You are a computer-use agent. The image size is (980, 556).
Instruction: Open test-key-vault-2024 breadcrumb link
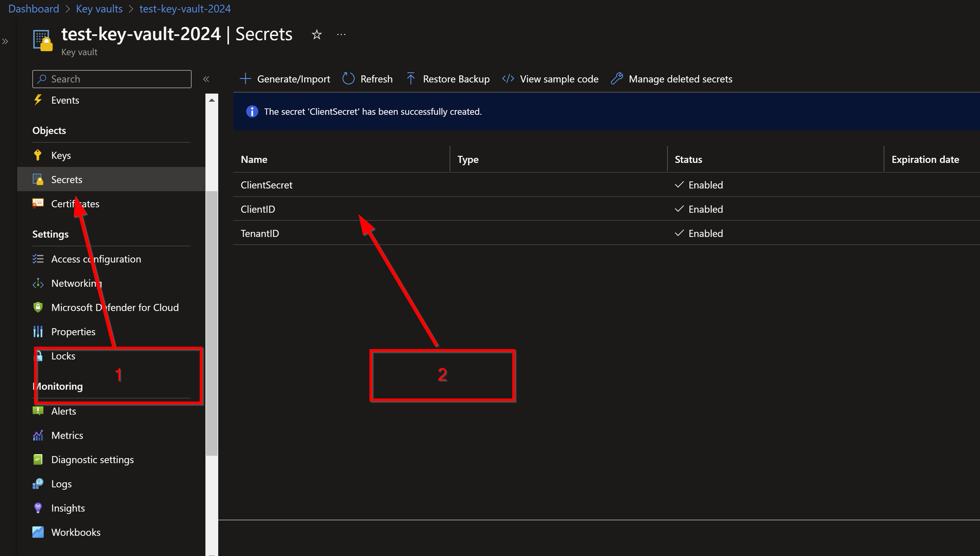pyautogui.click(x=185, y=8)
